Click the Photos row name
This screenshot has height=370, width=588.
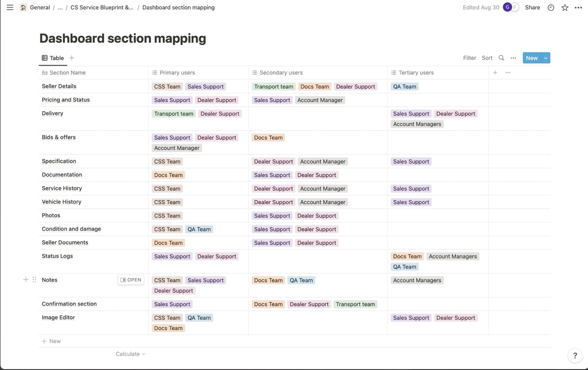coord(51,215)
